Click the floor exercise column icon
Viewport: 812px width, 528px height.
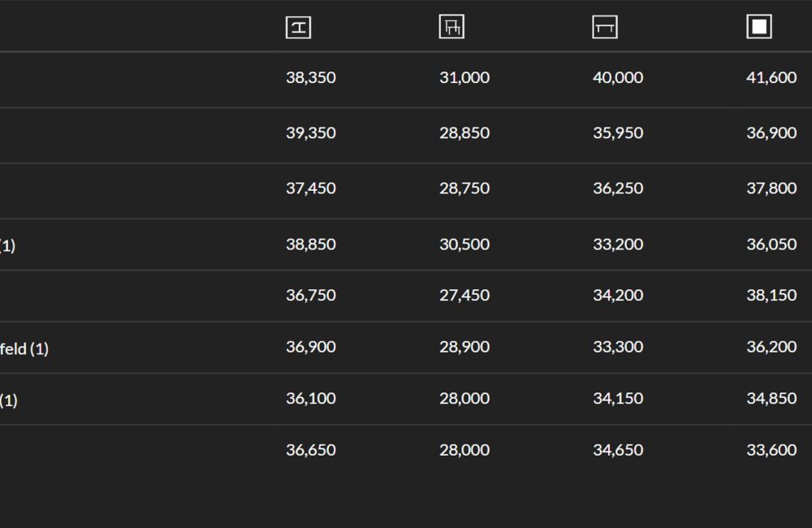point(758,28)
